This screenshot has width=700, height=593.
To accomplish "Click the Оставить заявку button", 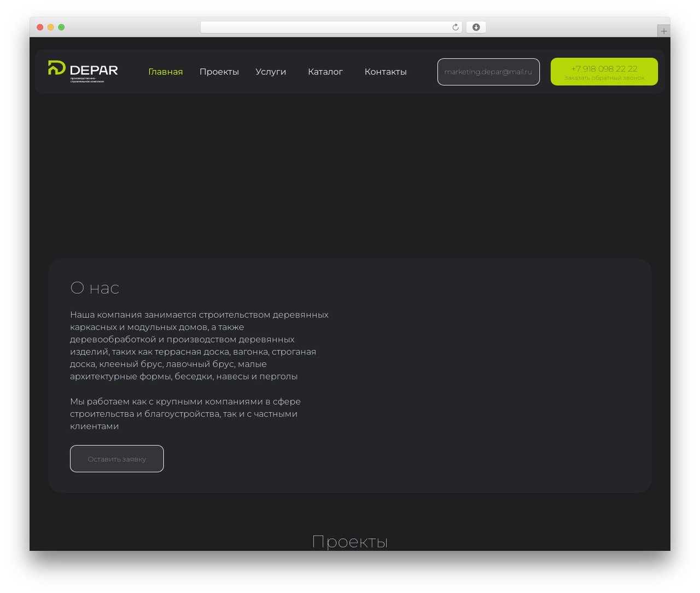I will click(117, 458).
